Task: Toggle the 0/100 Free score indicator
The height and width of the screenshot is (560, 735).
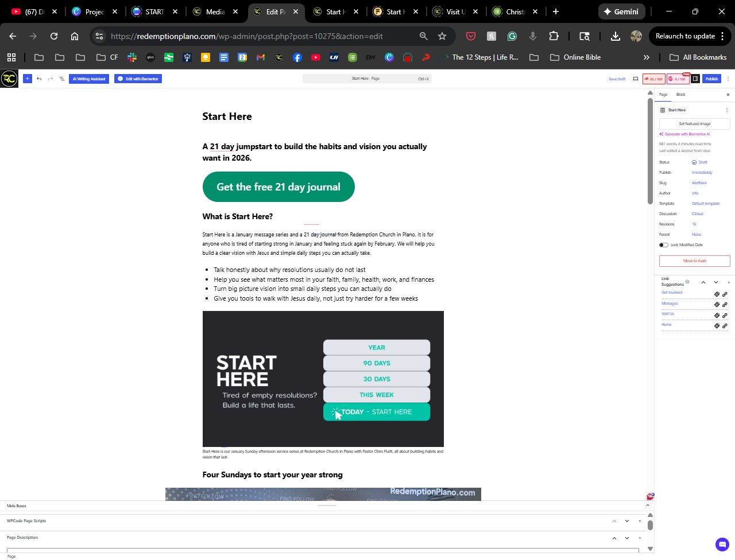Action: click(x=678, y=79)
